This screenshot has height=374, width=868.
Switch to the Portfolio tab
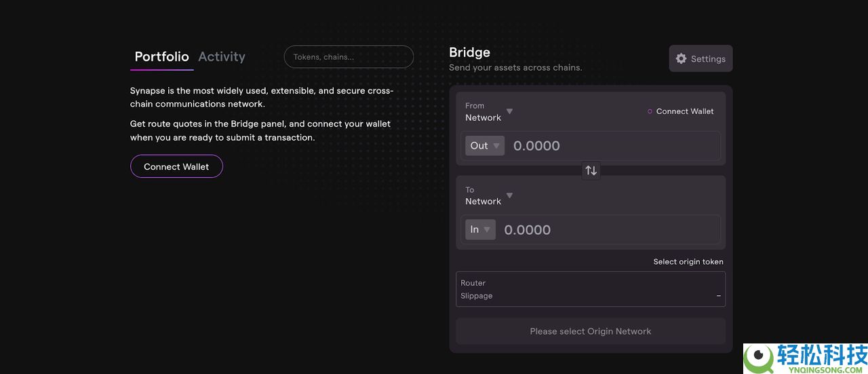pos(161,57)
